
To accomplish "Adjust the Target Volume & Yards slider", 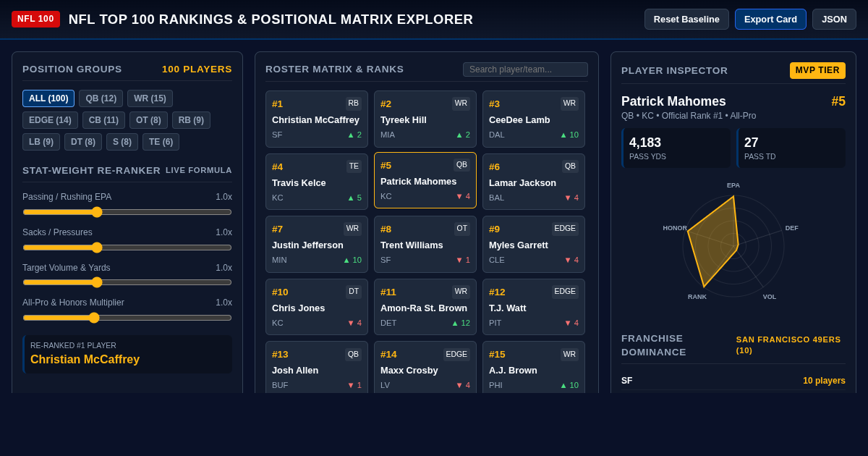I will (x=127, y=282).
